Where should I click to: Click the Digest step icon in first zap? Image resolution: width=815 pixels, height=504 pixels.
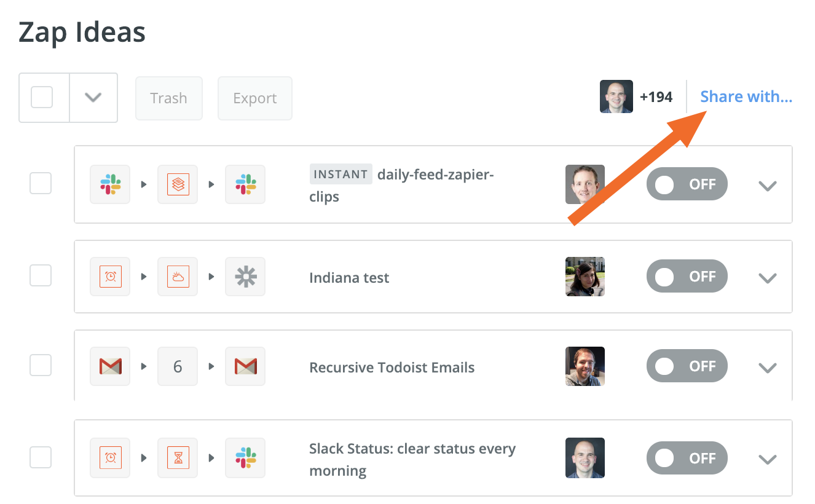[x=178, y=184]
